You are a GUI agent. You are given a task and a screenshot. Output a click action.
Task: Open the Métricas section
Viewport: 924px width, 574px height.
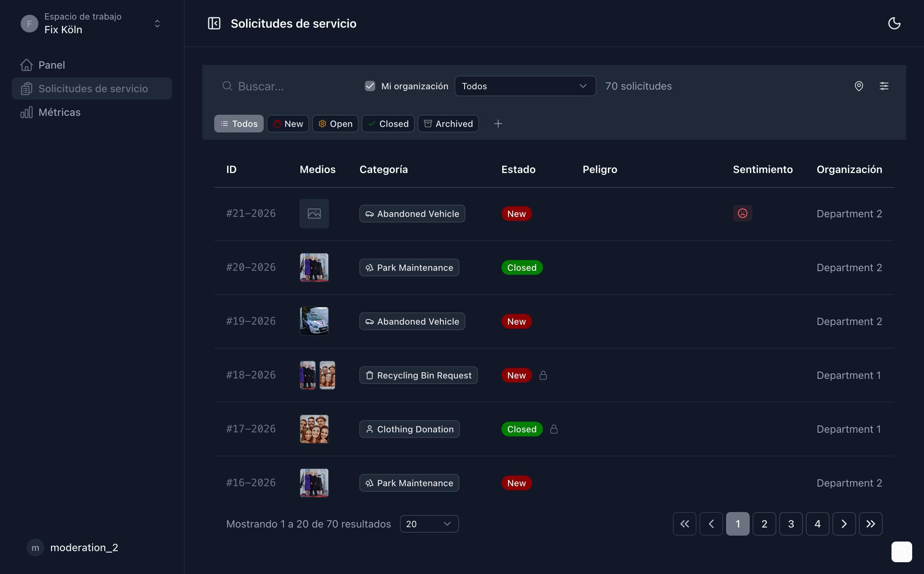[60, 112]
